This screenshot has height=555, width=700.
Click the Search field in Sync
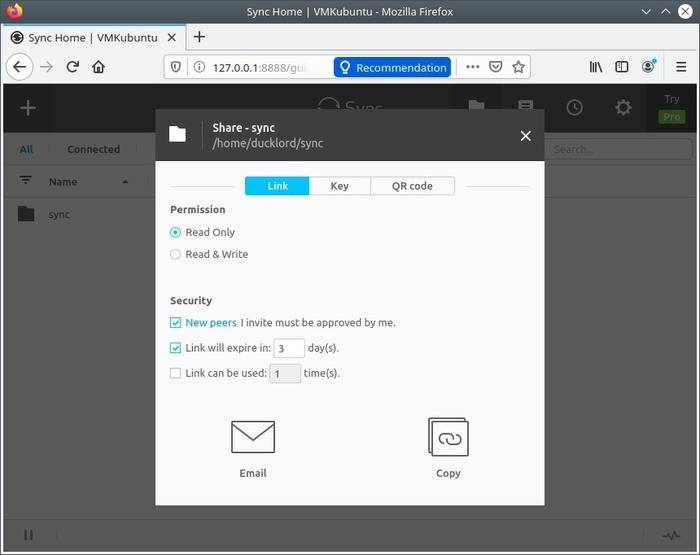[x=619, y=149]
